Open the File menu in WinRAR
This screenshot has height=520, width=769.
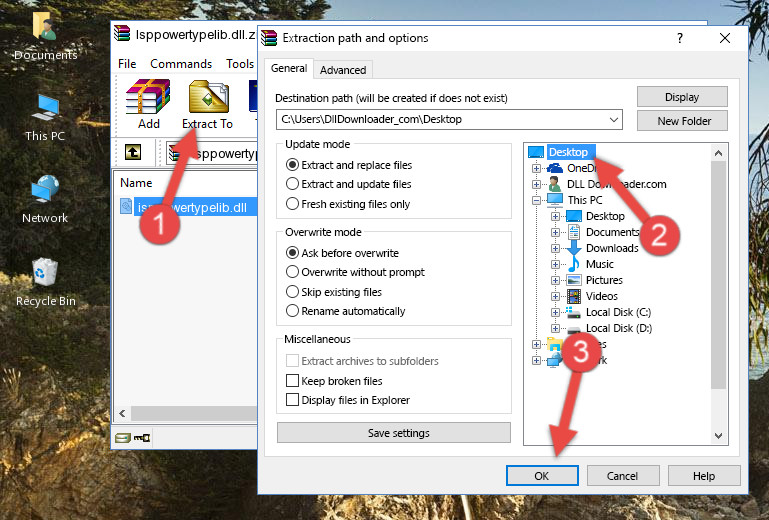(127, 64)
